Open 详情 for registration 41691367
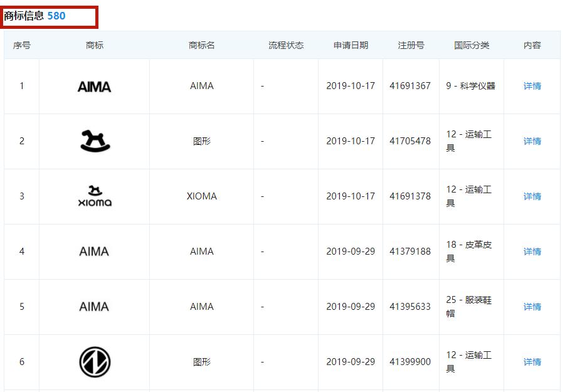Viewport: 570px width, 392px height. pos(532,86)
